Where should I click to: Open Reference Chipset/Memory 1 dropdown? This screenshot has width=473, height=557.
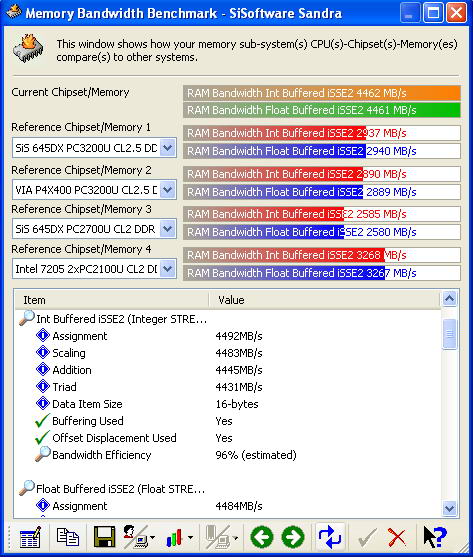pyautogui.click(x=168, y=148)
